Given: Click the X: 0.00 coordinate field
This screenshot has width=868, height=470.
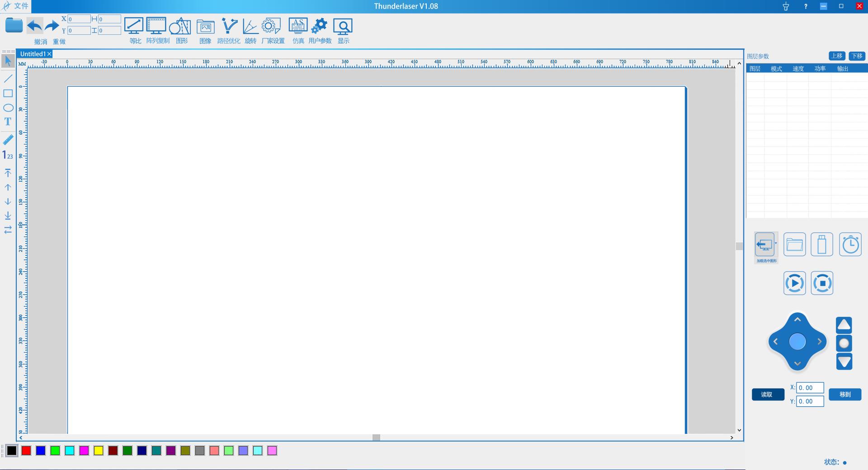Looking at the screenshot, I should tap(810, 388).
